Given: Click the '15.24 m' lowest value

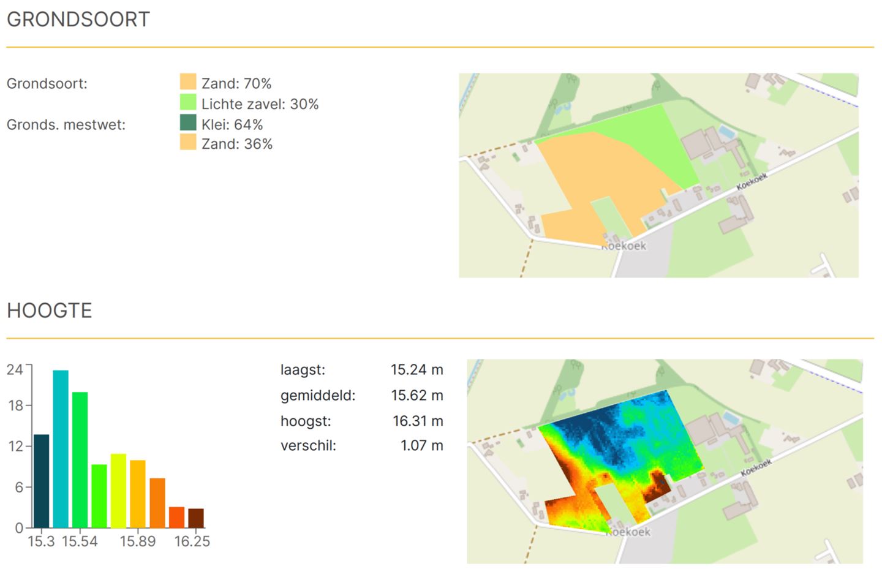Looking at the screenshot, I should [x=417, y=370].
